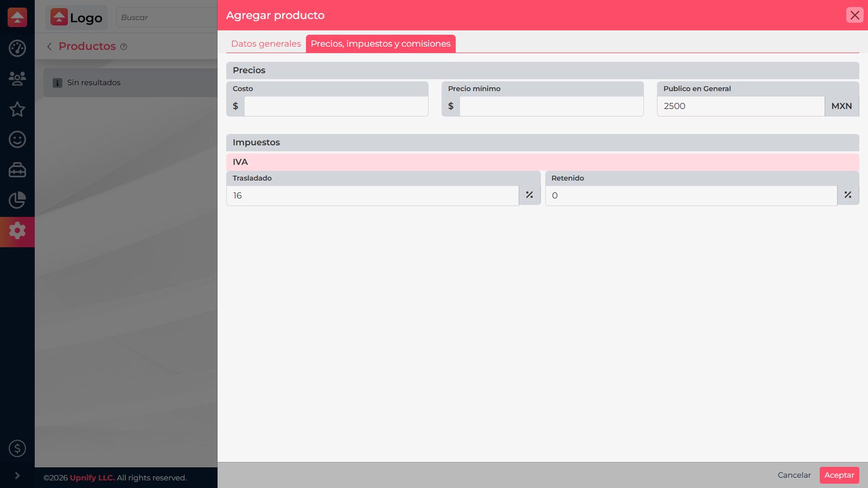Open the pie chart reports icon
Image resolution: width=868 pixels, height=488 pixels.
(17, 200)
